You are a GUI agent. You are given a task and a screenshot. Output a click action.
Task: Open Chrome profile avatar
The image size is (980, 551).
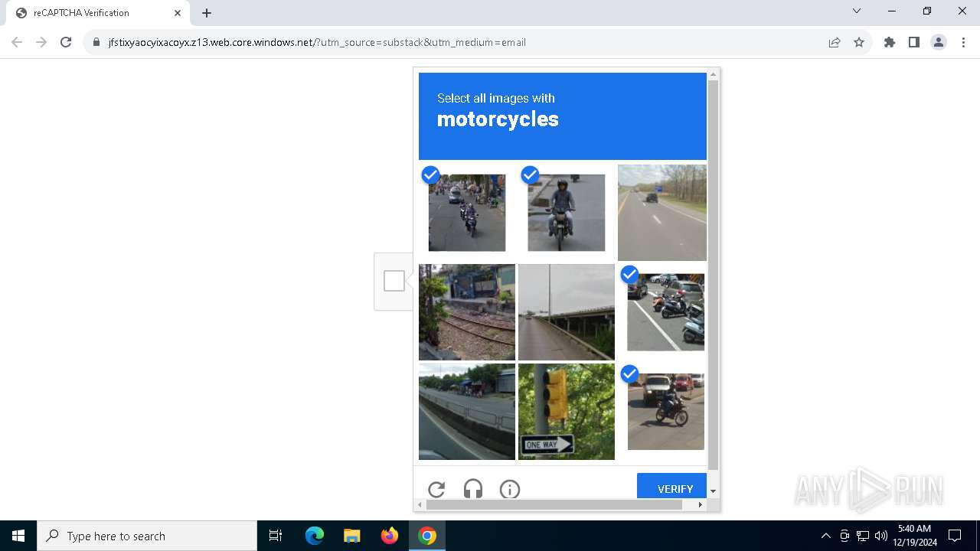(939, 42)
